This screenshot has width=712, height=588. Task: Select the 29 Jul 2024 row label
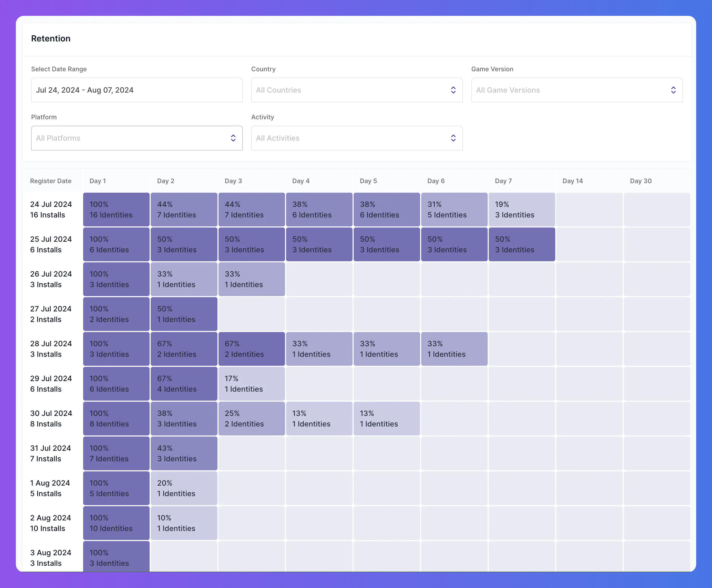tap(51, 384)
